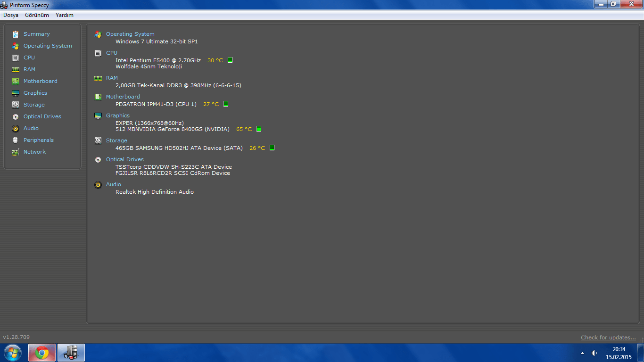
Task: Click the Graphics heading link in summary
Action: (118, 115)
